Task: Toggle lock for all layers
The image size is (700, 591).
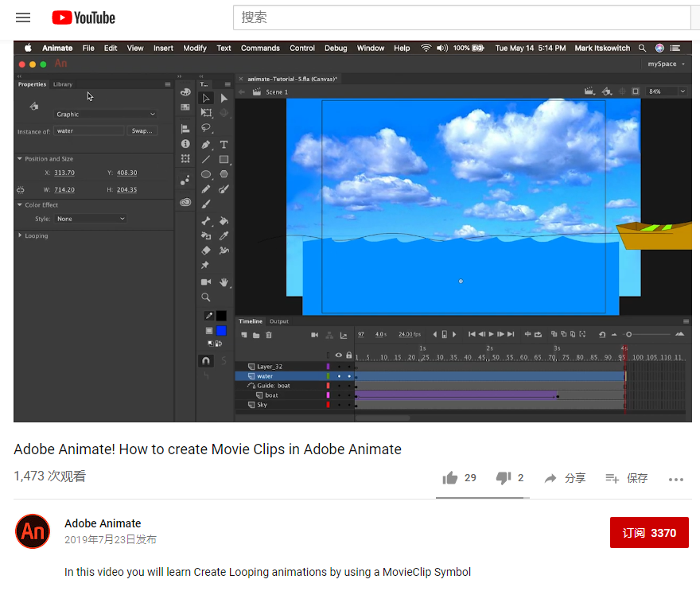Action: (349, 356)
